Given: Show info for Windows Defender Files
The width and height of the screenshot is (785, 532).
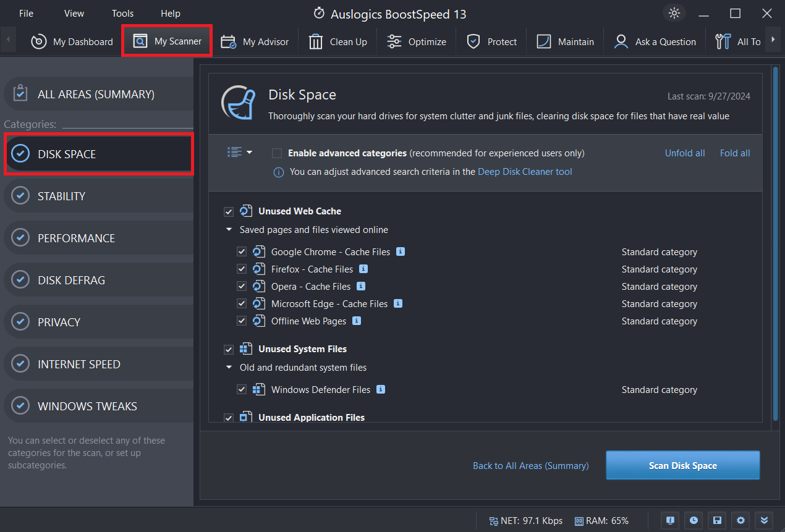Looking at the screenshot, I should [x=381, y=389].
